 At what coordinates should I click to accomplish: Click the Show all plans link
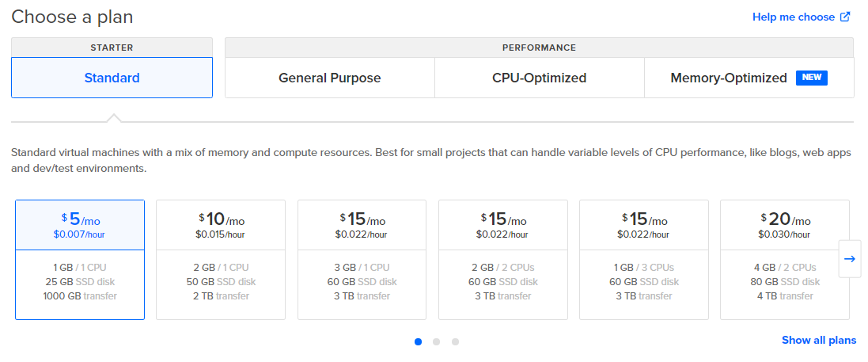coord(818,340)
